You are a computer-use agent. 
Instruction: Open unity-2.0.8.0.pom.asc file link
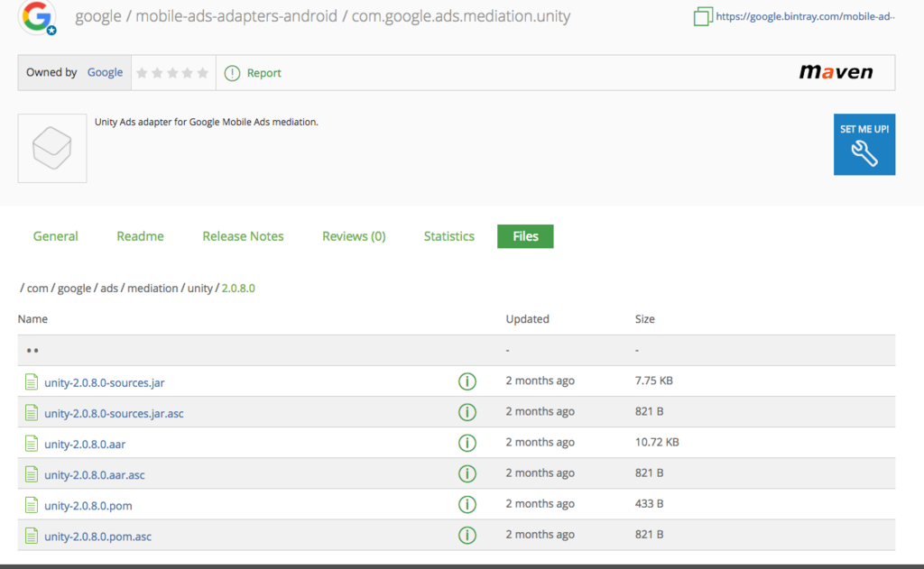click(x=97, y=536)
